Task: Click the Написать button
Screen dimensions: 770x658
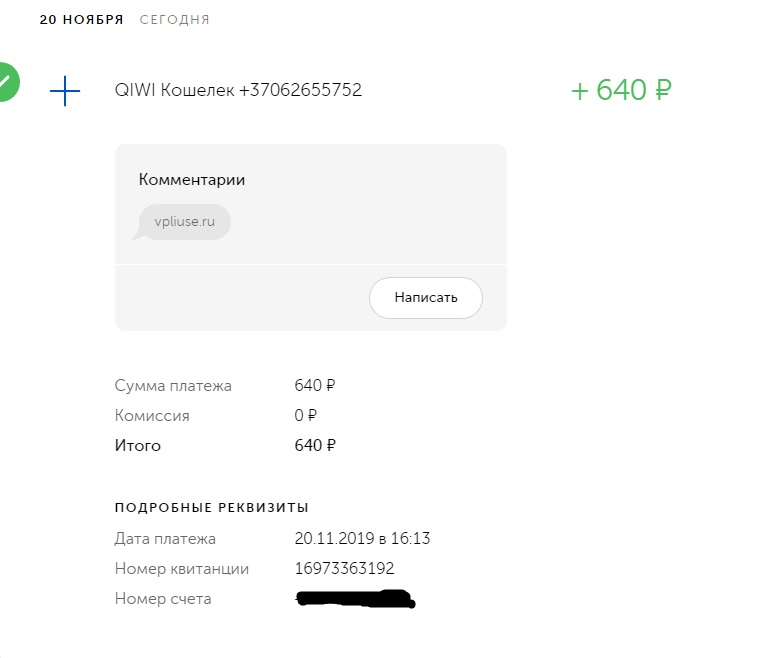Action: point(426,298)
